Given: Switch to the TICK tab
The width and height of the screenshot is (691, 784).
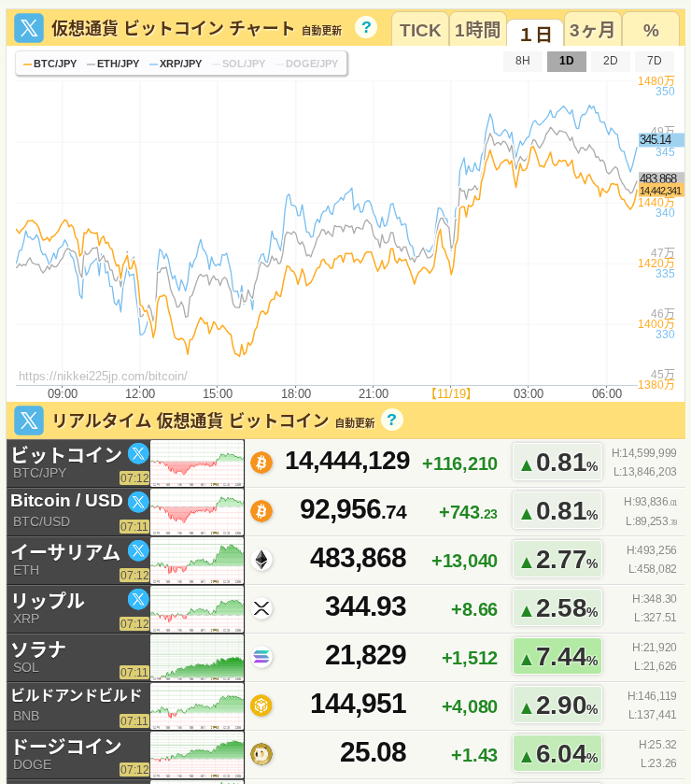Looking at the screenshot, I should (x=420, y=30).
